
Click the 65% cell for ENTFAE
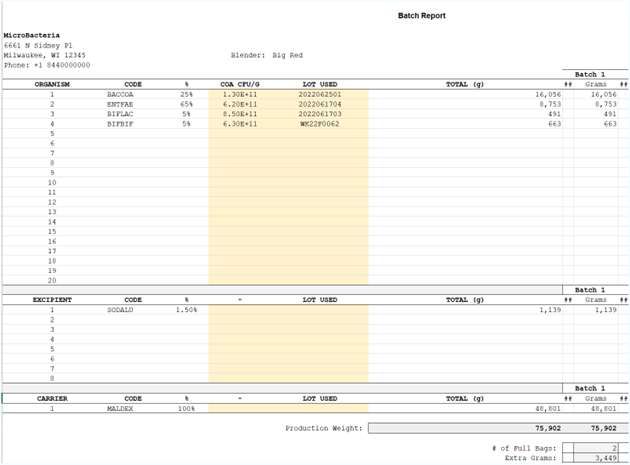pos(186,104)
